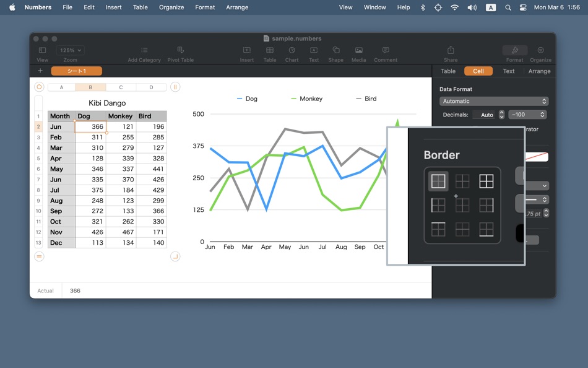
Task: Click the Monkey legend entry in chart
Action: coord(307,99)
